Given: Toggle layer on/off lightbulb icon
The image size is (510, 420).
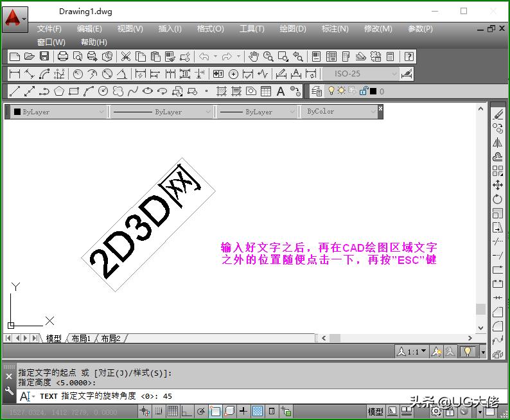Looking at the screenshot, I should point(331,91).
